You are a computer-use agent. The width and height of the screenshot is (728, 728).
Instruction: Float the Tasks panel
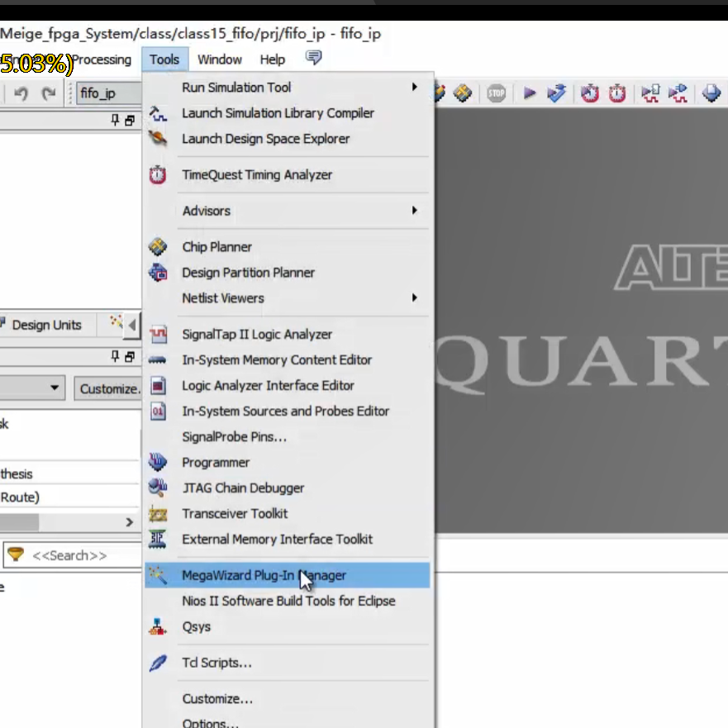130,357
